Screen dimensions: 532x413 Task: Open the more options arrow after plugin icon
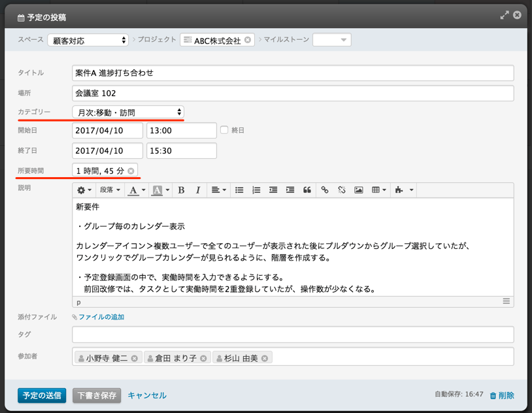point(411,190)
